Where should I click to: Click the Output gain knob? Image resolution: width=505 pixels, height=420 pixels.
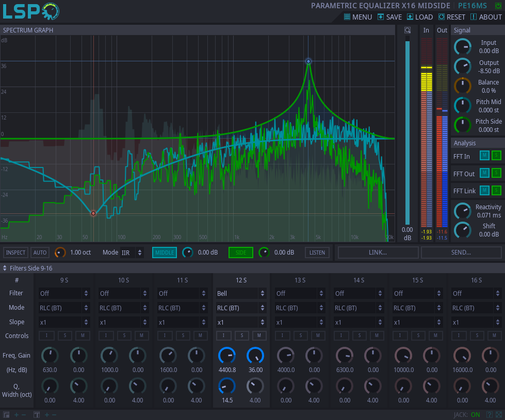click(x=463, y=66)
